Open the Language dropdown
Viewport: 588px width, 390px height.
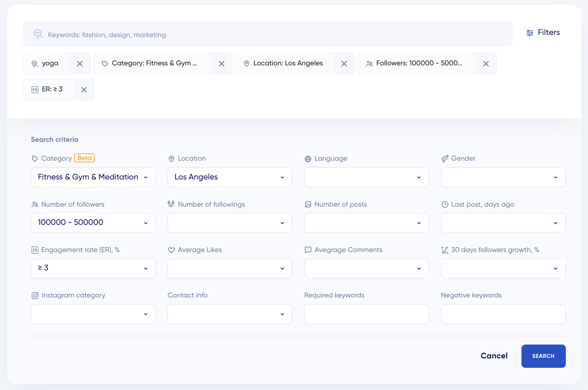(x=366, y=177)
